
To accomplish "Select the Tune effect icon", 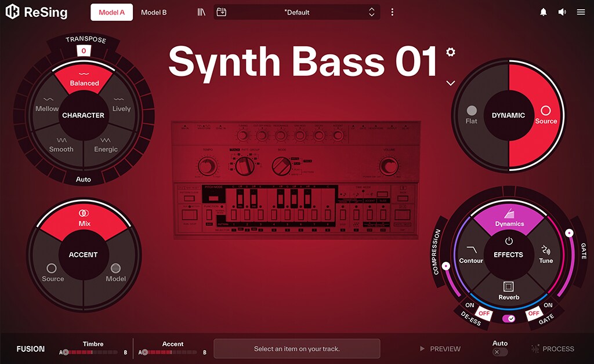I will pyautogui.click(x=545, y=250).
